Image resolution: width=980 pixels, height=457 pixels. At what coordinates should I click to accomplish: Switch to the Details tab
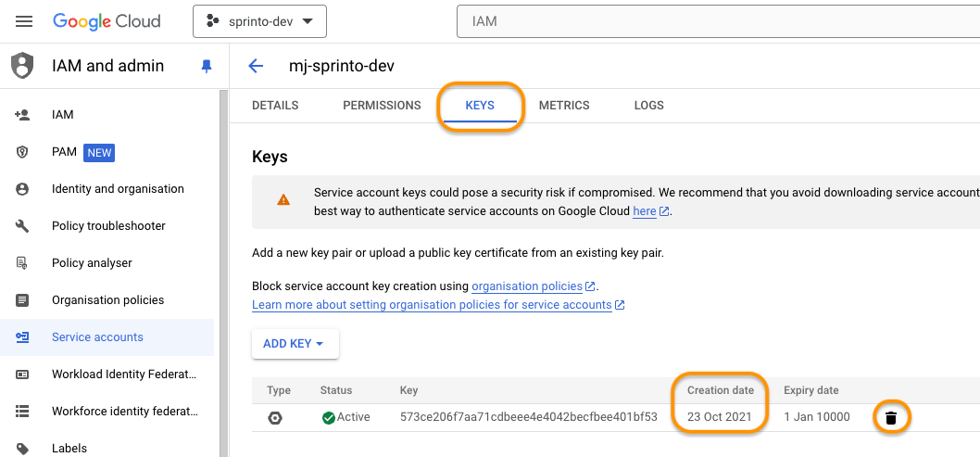tap(275, 106)
